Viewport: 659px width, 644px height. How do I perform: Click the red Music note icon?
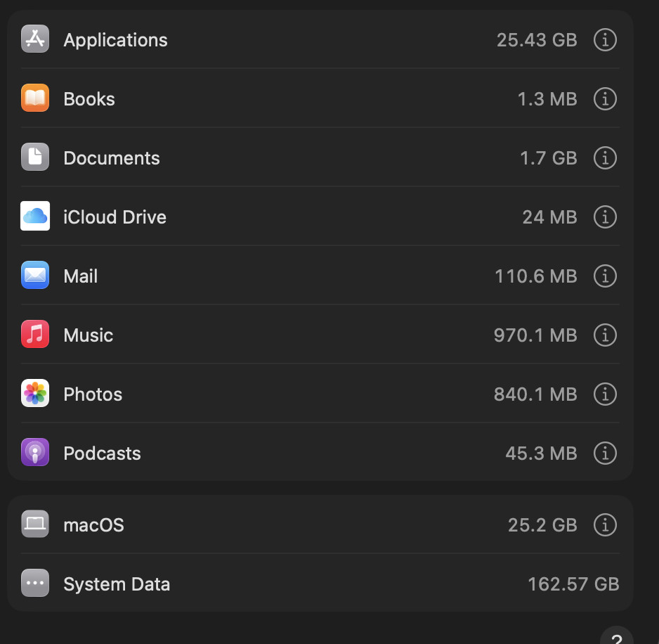(x=35, y=335)
